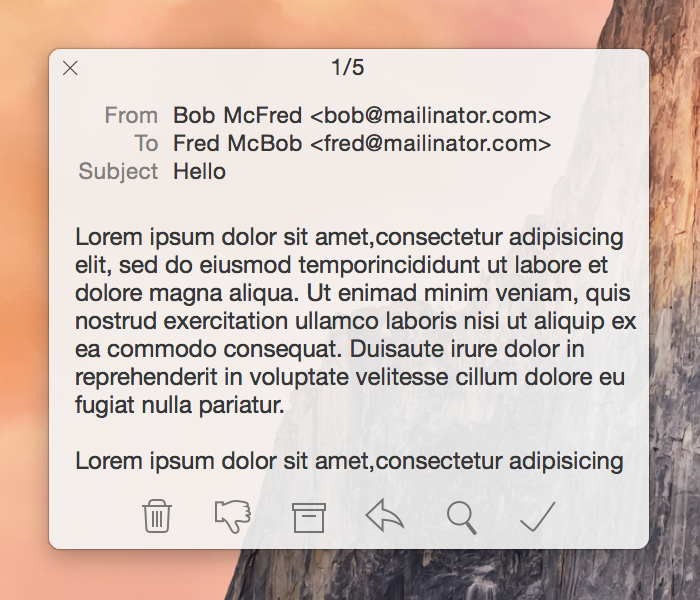
Task: Mark message as done with the checkmark icon
Action: [x=538, y=517]
